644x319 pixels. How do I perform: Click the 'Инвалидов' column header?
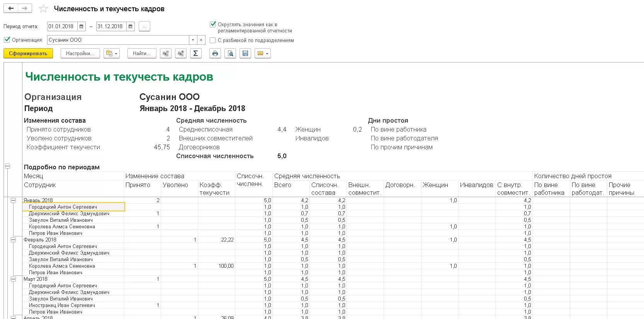(x=477, y=185)
